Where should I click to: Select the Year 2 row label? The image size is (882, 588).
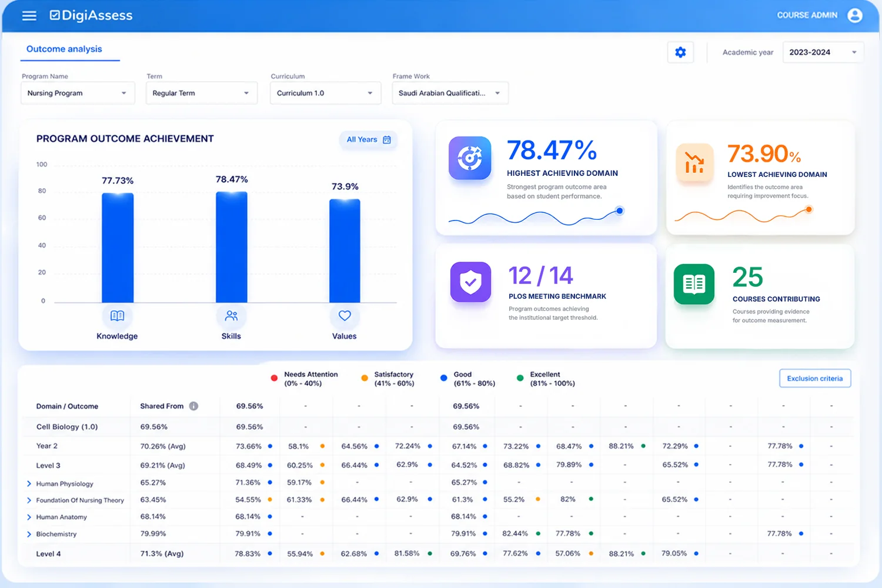point(47,446)
